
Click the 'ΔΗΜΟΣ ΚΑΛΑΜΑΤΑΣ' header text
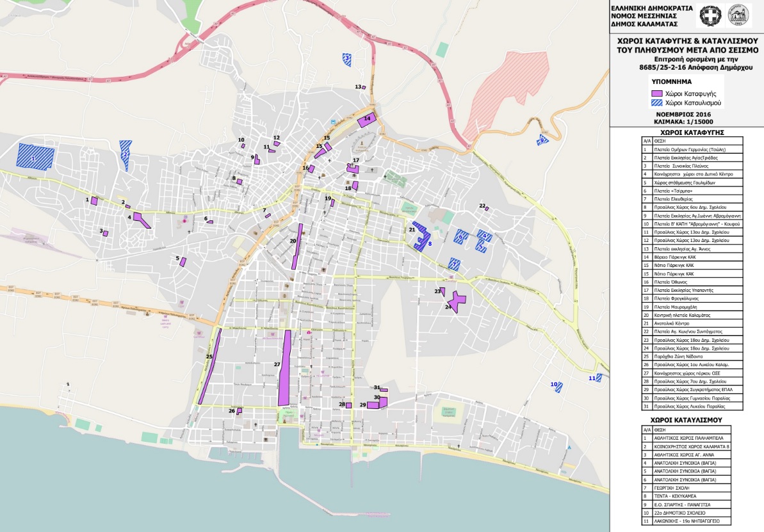tap(644, 24)
